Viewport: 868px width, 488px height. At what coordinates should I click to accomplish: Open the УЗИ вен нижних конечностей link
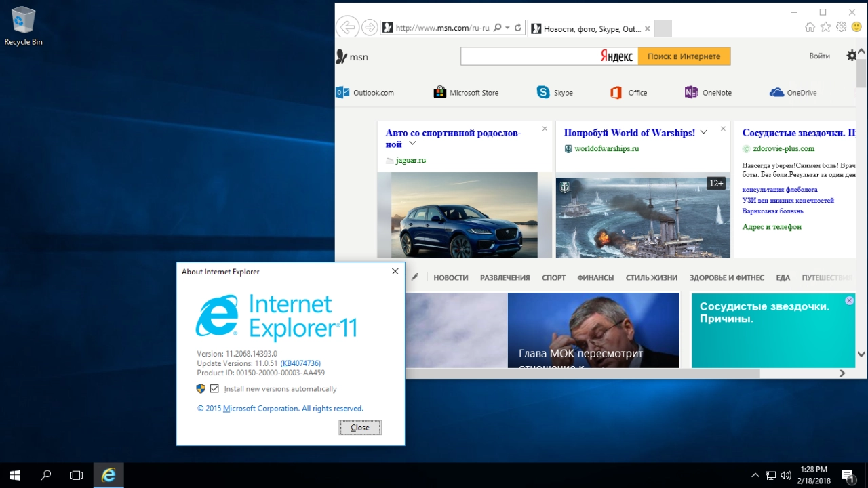[x=788, y=201]
